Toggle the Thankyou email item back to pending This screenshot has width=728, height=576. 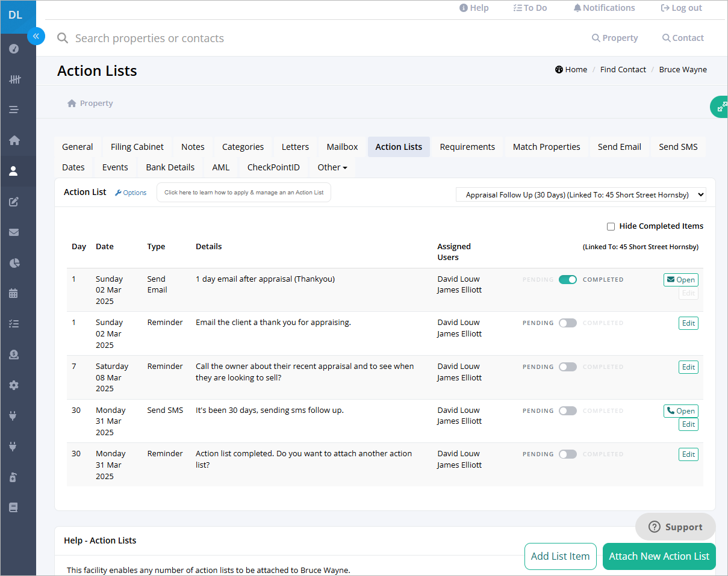[567, 279]
